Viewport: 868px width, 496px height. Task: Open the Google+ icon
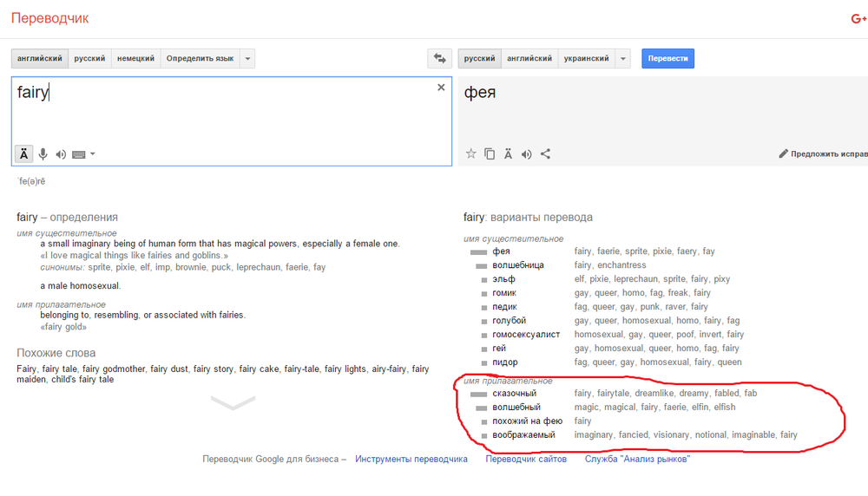point(858,19)
